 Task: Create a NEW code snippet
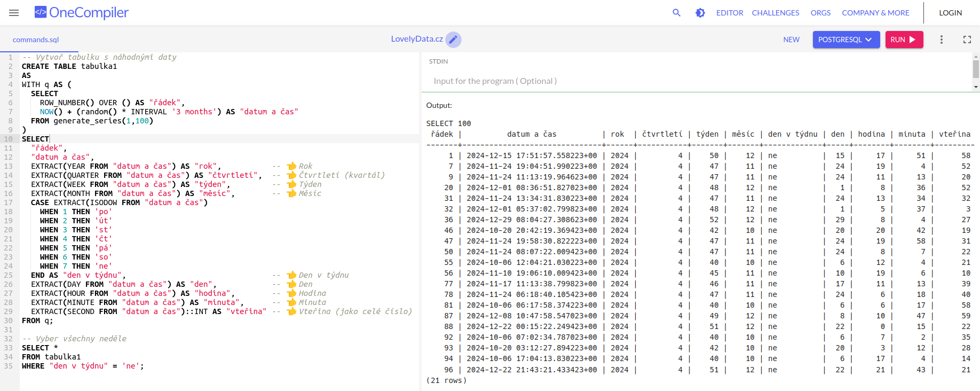[x=791, y=40]
